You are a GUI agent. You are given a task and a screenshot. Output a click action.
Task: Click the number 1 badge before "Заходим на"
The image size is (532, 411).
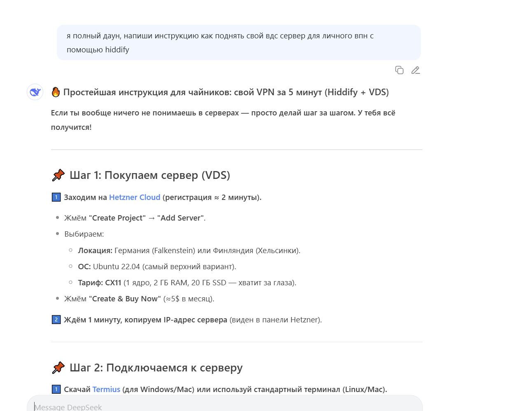click(56, 197)
